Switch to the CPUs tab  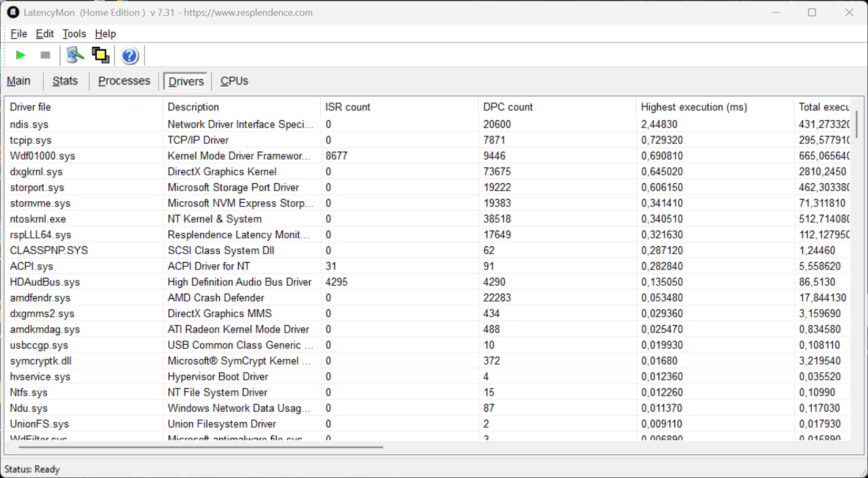point(234,81)
